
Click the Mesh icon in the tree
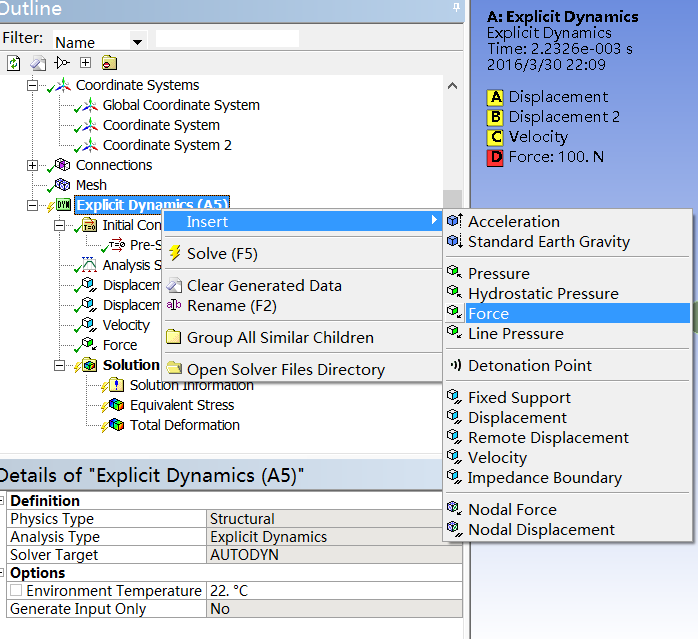click(62, 185)
